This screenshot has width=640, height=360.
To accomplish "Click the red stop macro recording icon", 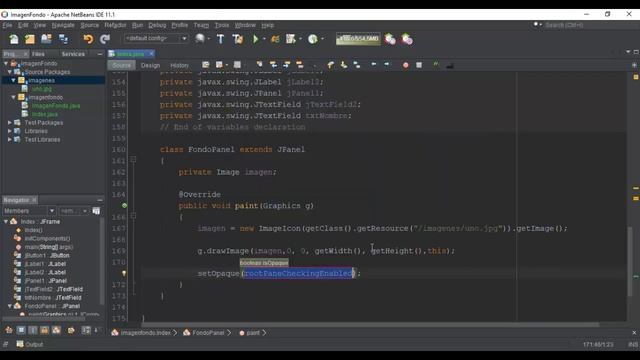I will point(405,65).
